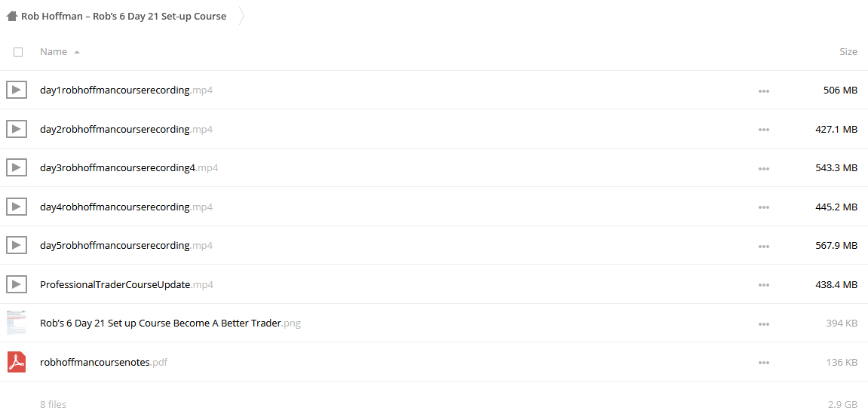Screen dimensions: 868x420
Task: Open more options for robhoffmancoursenotes.pdf
Action: pos(764,363)
